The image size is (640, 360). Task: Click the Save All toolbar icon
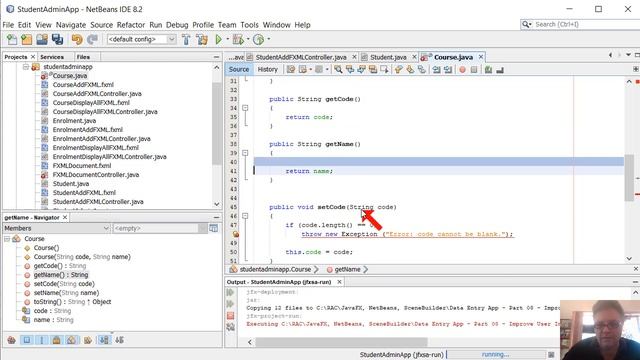click(57, 40)
